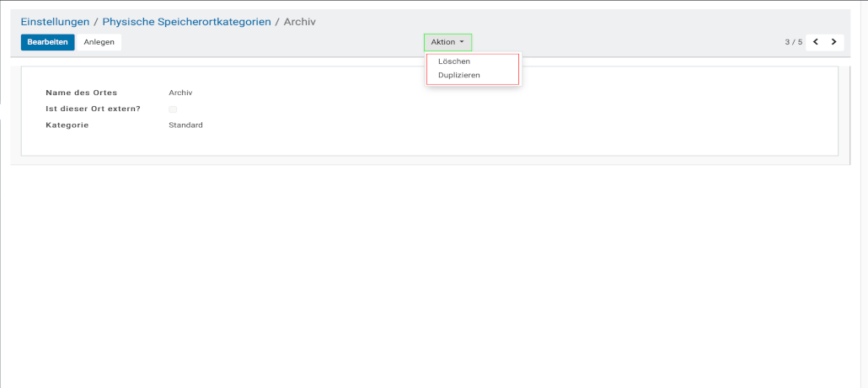Go to previous record arrow
Viewport: 868px width, 388px height.
point(816,42)
